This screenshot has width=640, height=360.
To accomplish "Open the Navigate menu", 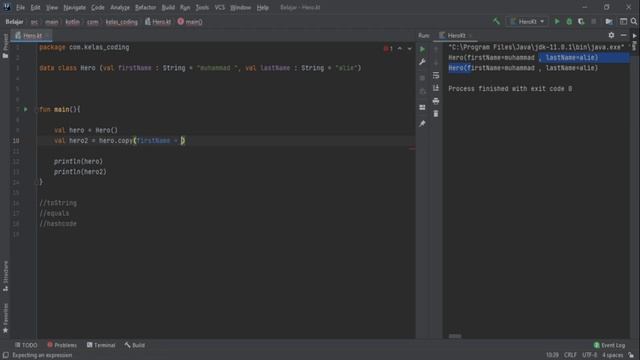I will (x=74, y=7).
